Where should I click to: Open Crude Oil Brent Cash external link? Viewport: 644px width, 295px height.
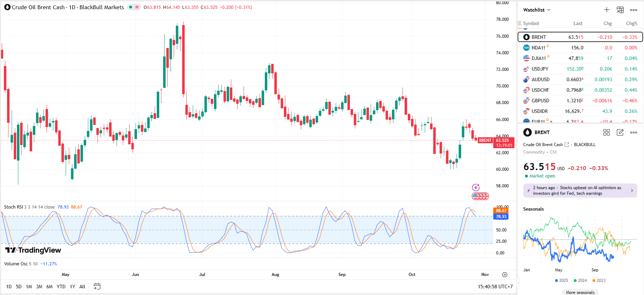point(567,145)
